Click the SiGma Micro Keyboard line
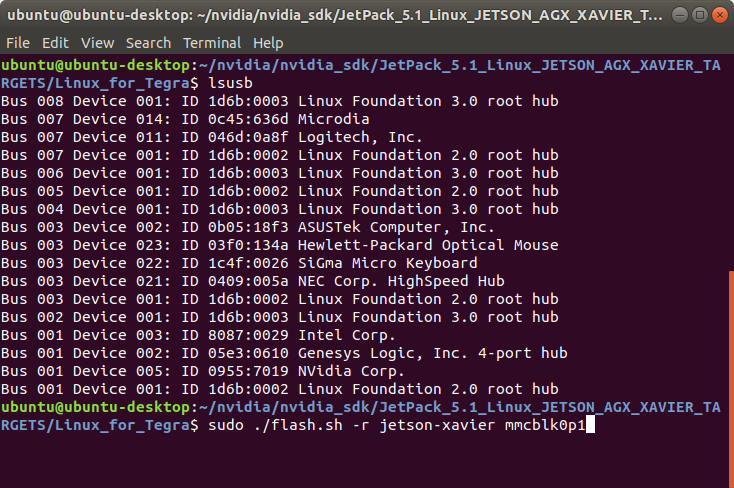 coord(239,263)
